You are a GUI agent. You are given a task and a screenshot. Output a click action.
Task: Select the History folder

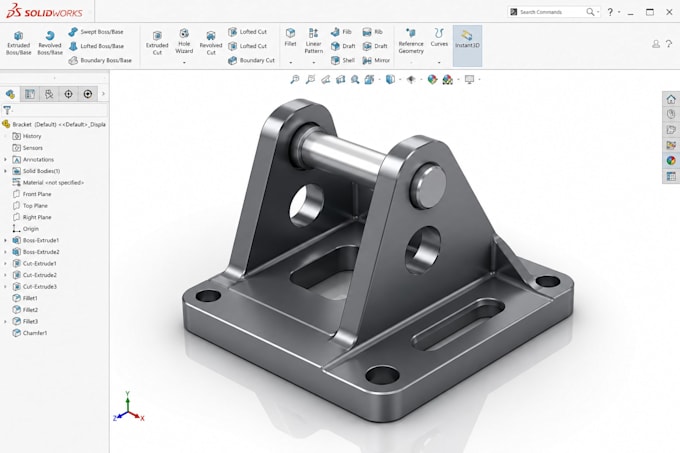coord(27,136)
